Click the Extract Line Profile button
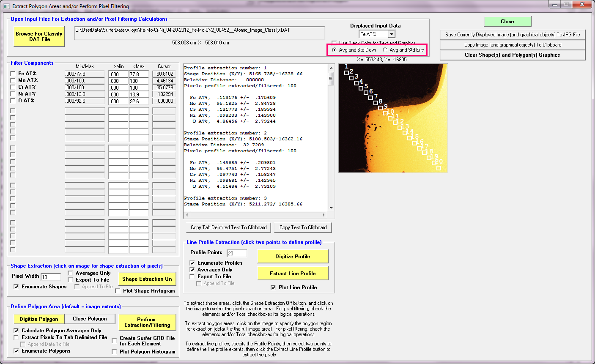This screenshot has width=595, height=364. 293,274
